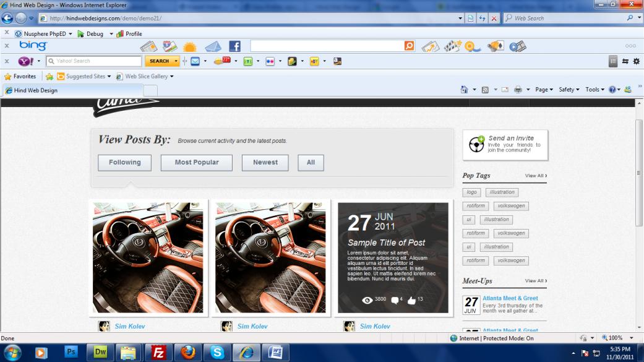Click the thumbs-up likes icon on post
The image size is (644, 362).
411,300
